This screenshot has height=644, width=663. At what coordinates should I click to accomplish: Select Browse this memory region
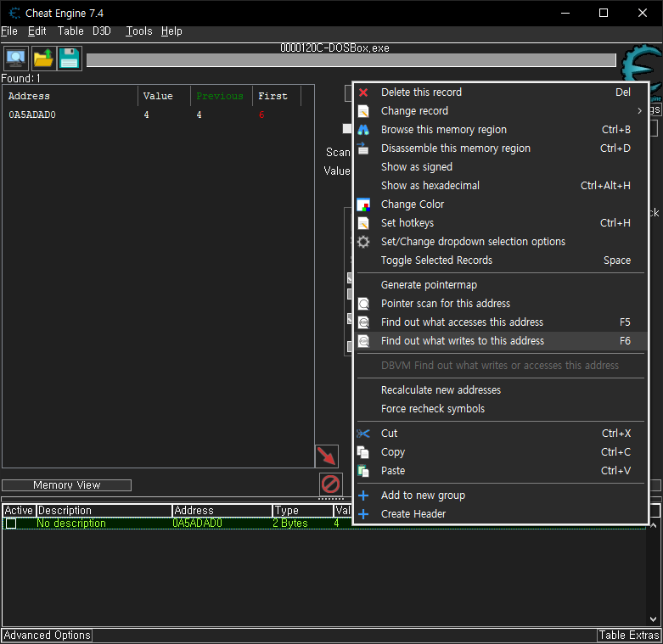tap(501, 130)
